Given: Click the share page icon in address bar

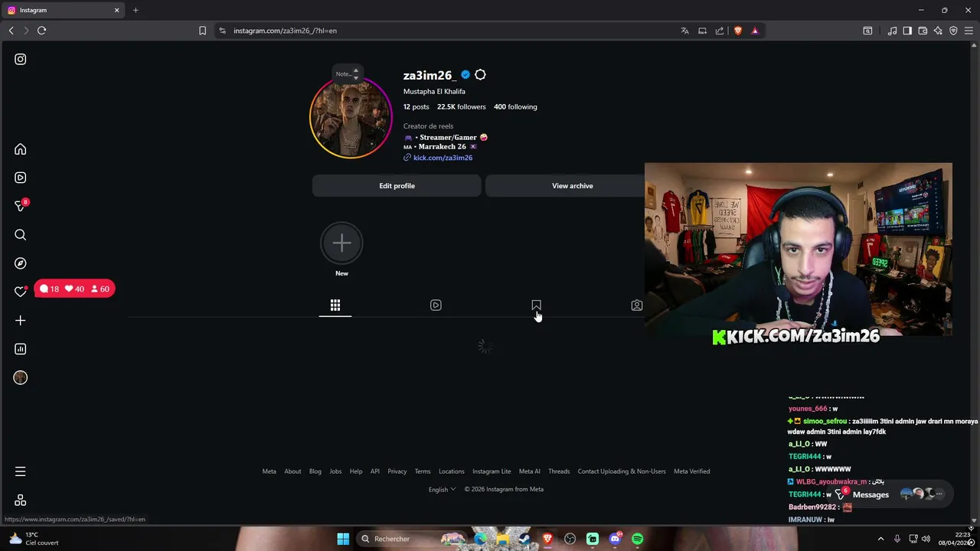Looking at the screenshot, I should click(720, 31).
